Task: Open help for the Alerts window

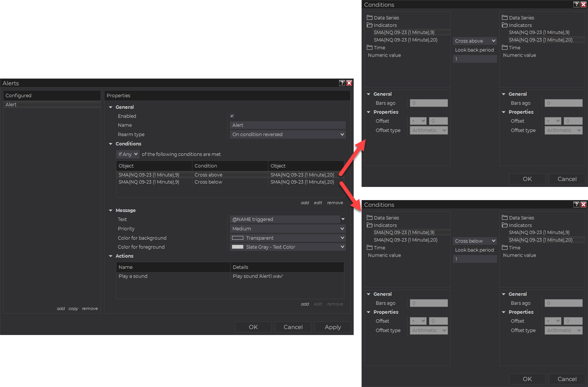Action: 342,83
